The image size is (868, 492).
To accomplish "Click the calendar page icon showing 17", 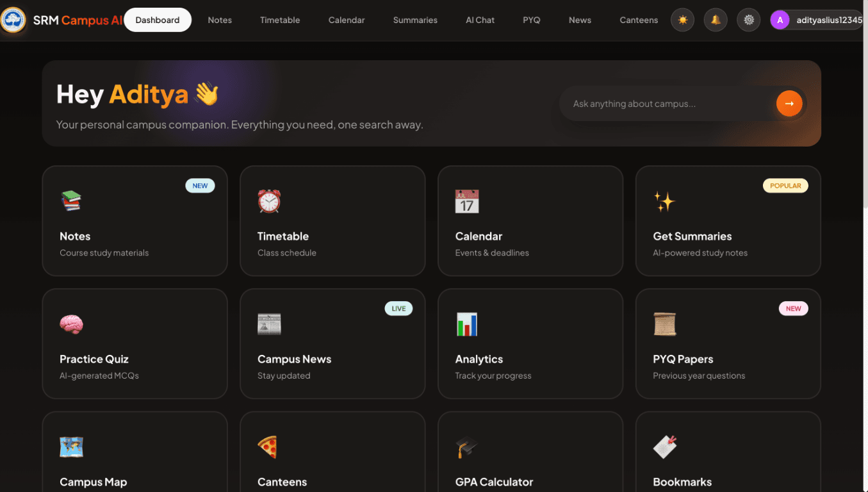I will coord(467,201).
